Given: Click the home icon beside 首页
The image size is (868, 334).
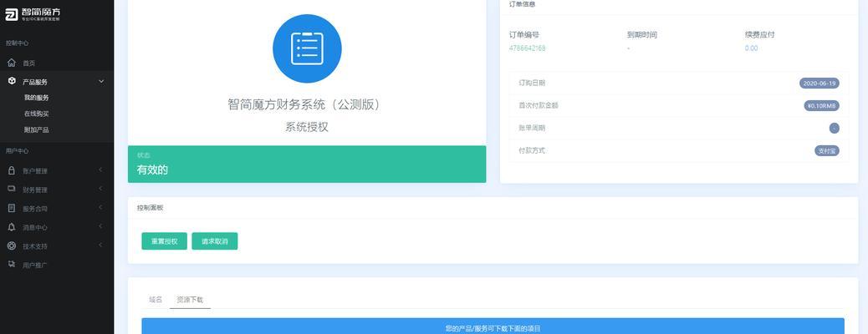Looking at the screenshot, I should tap(12, 63).
